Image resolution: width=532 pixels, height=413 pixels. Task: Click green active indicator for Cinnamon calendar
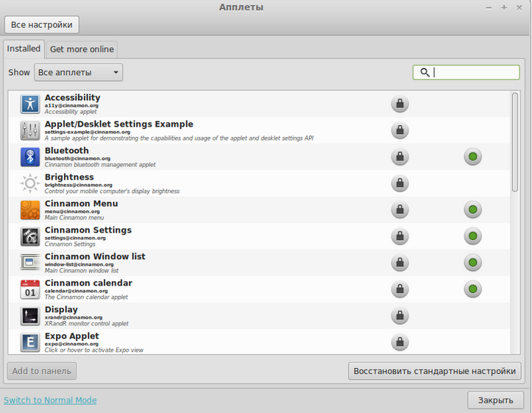pyautogui.click(x=472, y=289)
